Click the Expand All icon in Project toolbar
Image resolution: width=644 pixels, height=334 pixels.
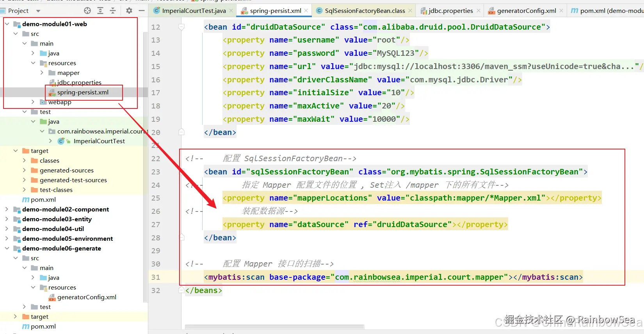coord(100,11)
